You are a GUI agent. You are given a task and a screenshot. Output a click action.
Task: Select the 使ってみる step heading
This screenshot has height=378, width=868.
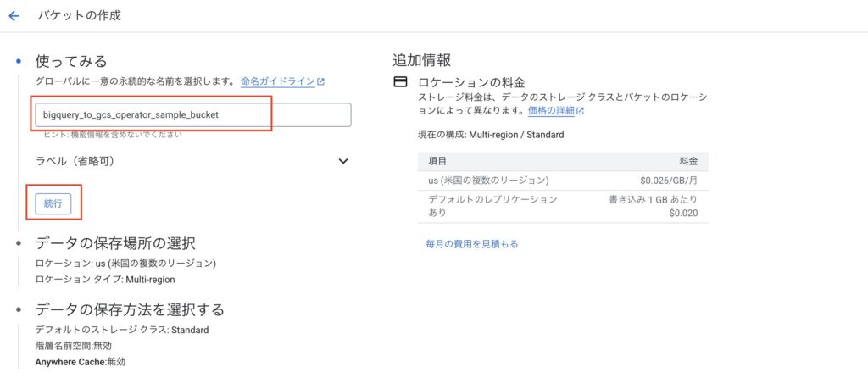pos(71,62)
